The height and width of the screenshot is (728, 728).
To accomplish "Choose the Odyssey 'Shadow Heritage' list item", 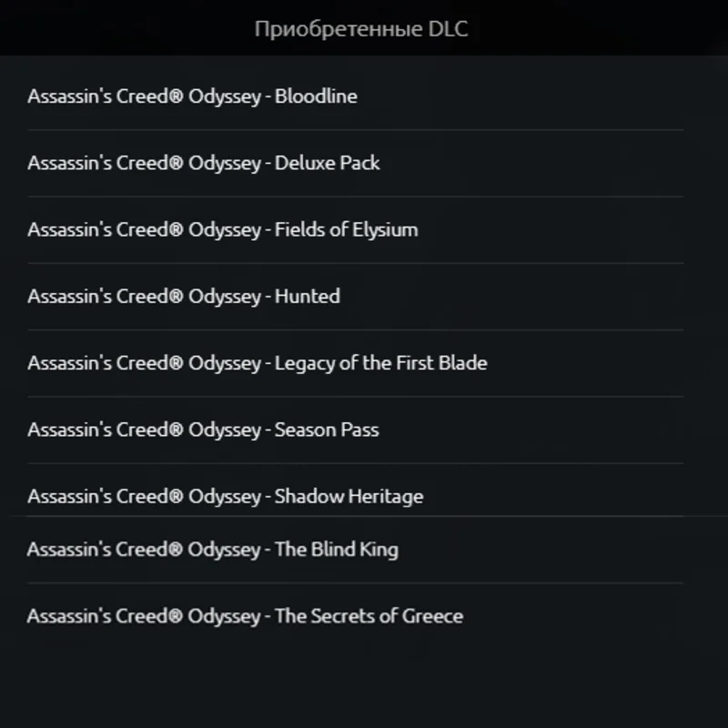I will [226, 496].
